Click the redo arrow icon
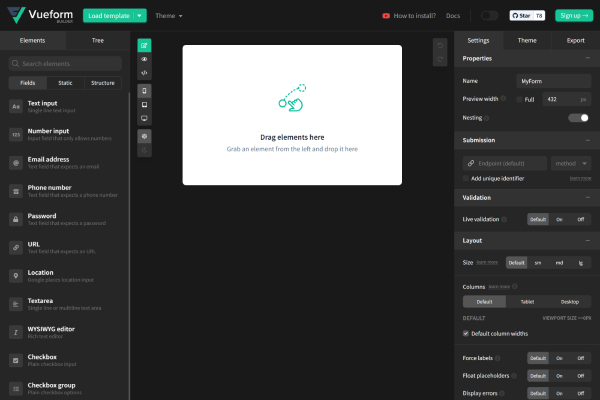The image size is (600, 400). pos(440,59)
